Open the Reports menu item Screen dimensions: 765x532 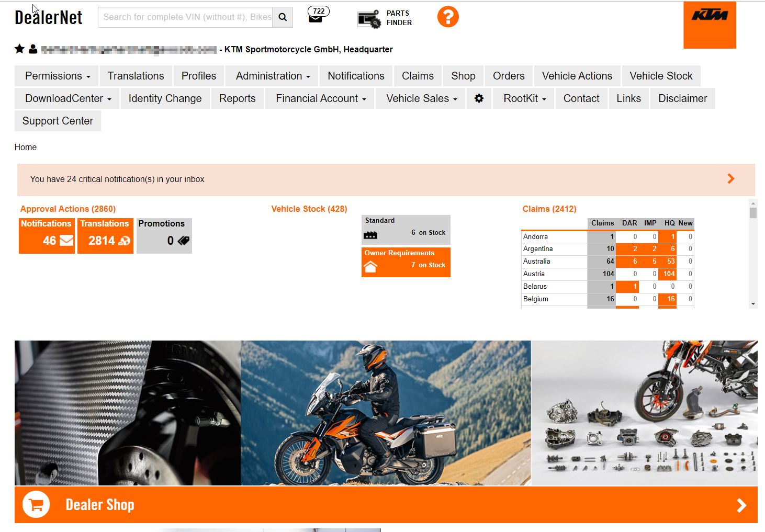(x=237, y=98)
